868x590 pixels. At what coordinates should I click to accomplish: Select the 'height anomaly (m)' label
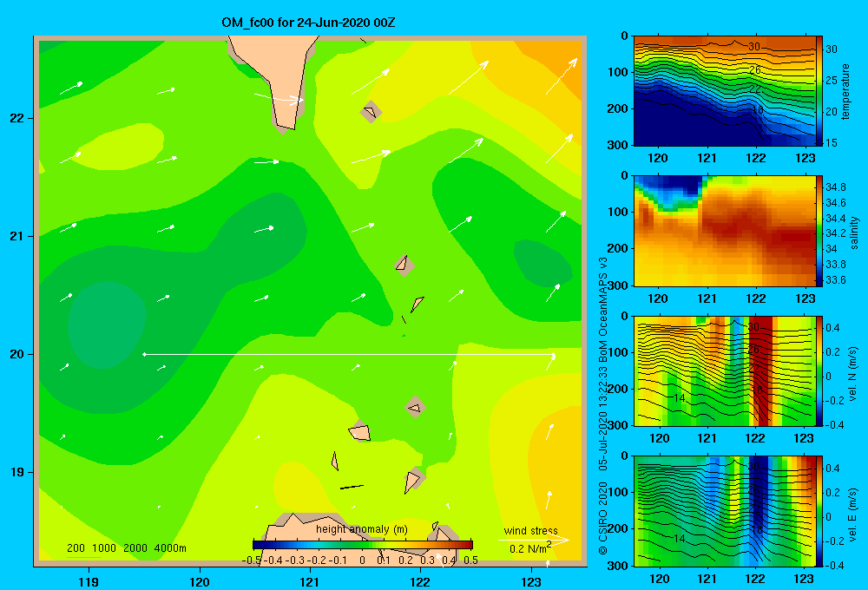coord(362,529)
